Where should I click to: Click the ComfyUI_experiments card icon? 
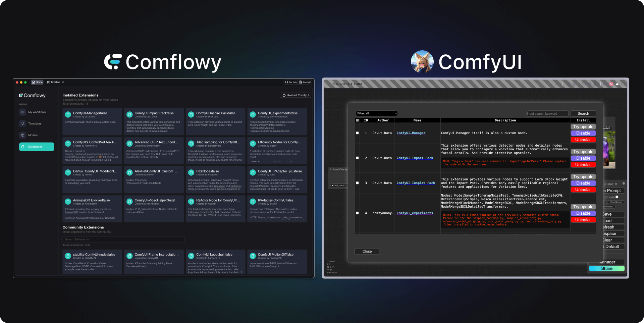[253, 115]
